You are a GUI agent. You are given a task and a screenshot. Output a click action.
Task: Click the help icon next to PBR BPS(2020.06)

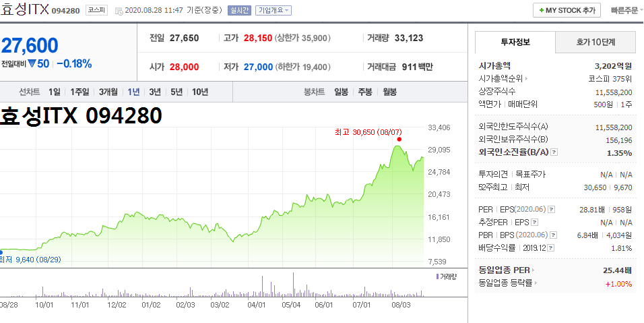click(554, 235)
